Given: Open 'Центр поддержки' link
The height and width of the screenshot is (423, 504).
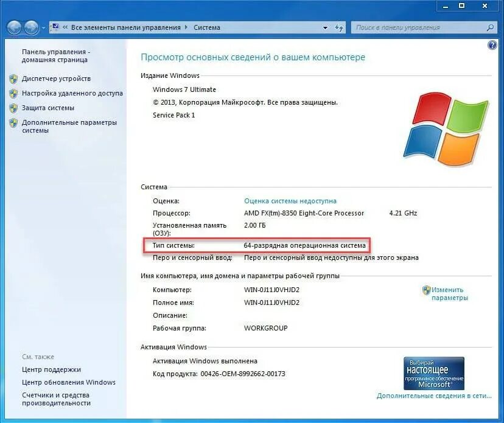Looking at the screenshot, I should click(51, 369).
